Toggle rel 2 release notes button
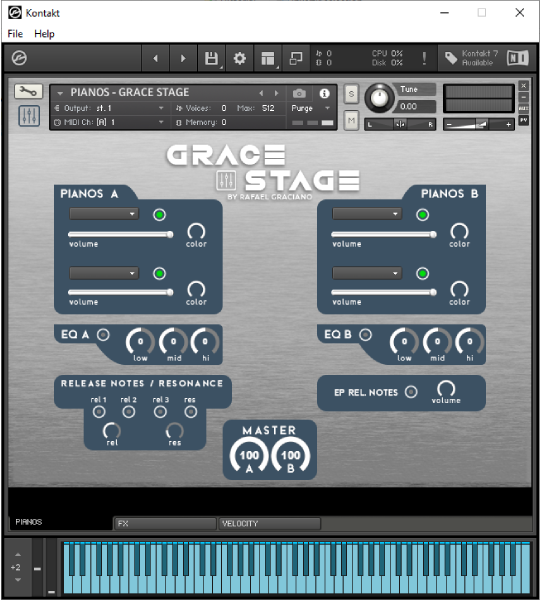 129,412
